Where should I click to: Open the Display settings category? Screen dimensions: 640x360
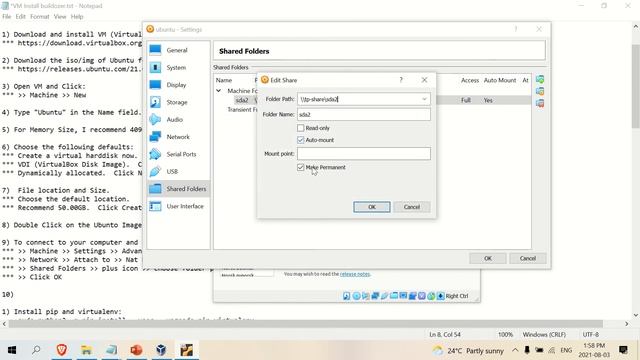point(178,85)
